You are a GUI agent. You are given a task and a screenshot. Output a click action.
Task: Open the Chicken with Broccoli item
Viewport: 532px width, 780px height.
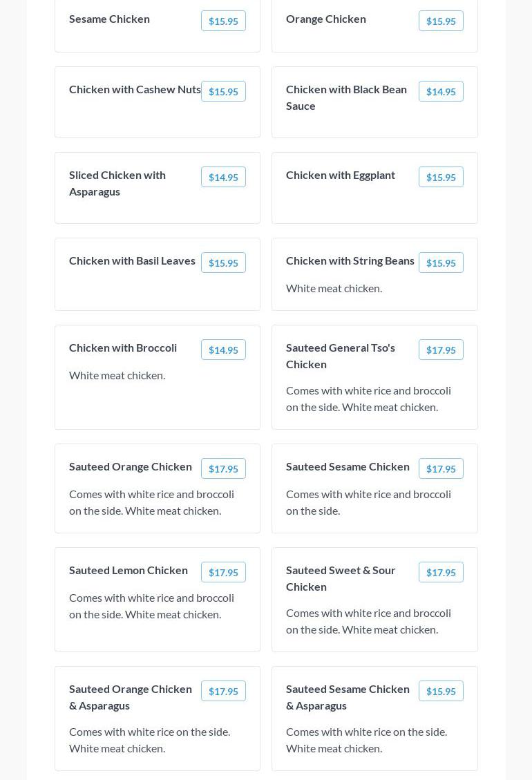[123, 348]
